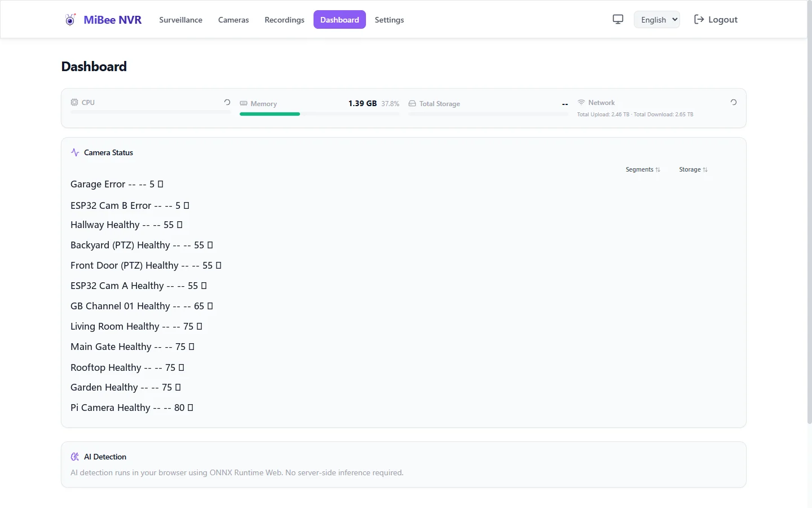Click the Total Upload and Download text
This screenshot has width=812, height=508.
point(635,115)
